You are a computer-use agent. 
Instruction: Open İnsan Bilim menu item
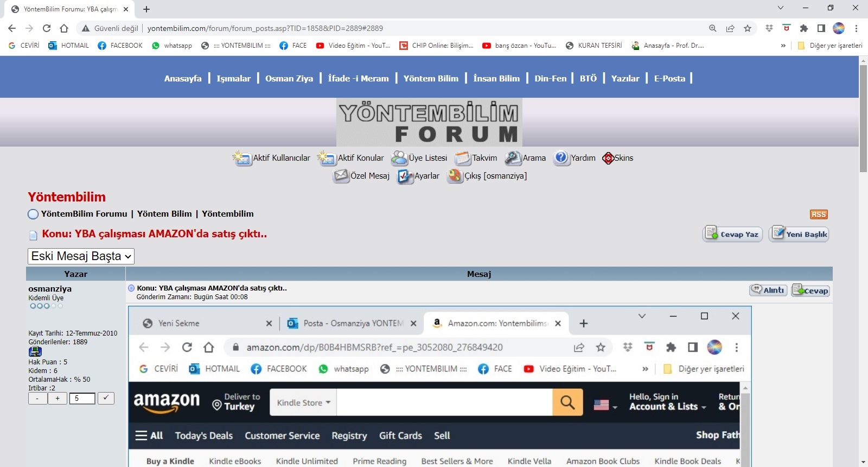point(496,78)
